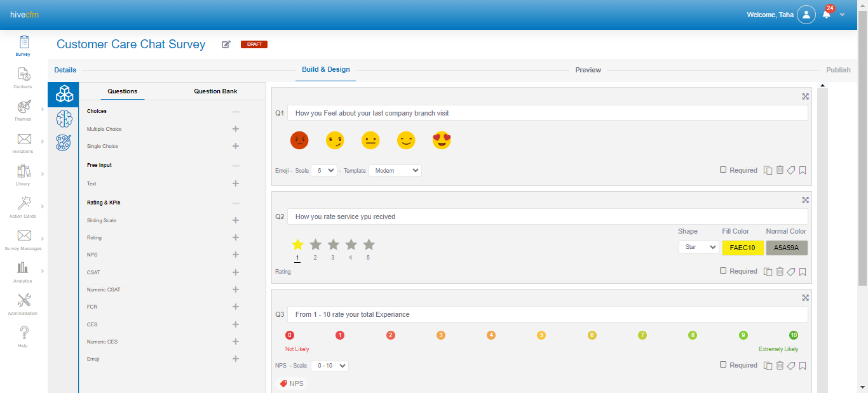Bookmark the Q1 question
The height and width of the screenshot is (393, 868).
pyautogui.click(x=803, y=170)
